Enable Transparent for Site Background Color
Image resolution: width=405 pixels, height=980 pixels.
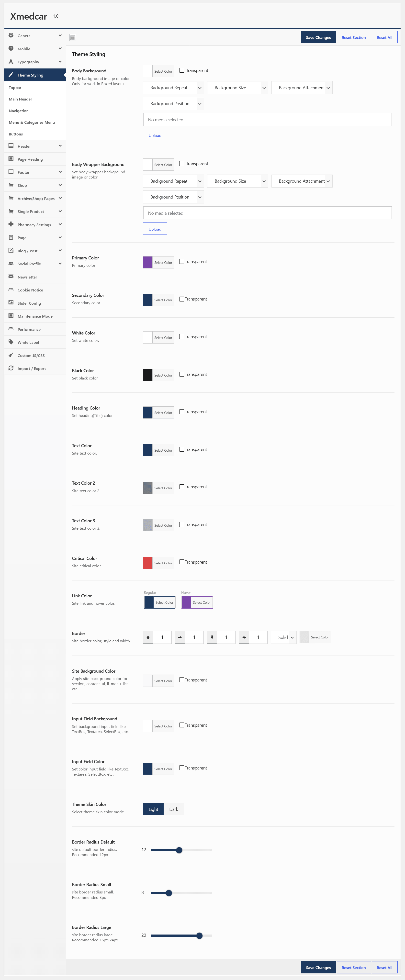pyautogui.click(x=182, y=680)
